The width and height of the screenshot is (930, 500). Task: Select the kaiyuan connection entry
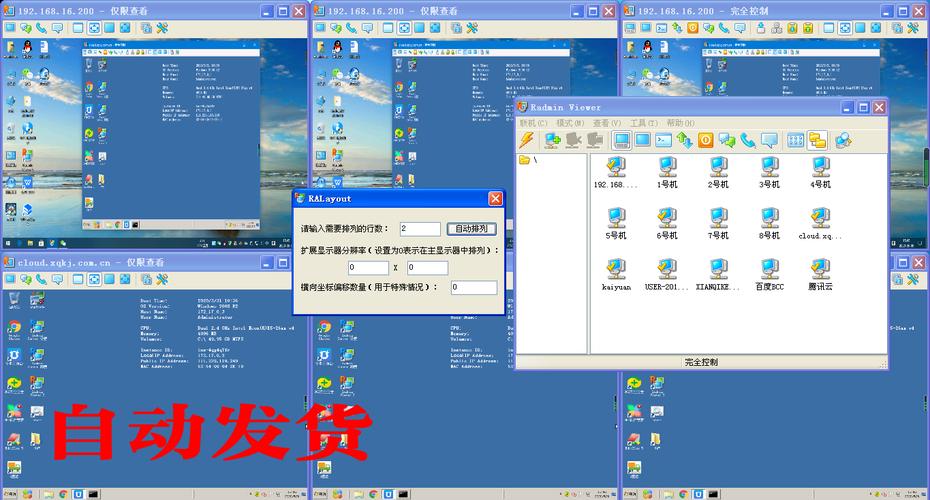point(616,275)
